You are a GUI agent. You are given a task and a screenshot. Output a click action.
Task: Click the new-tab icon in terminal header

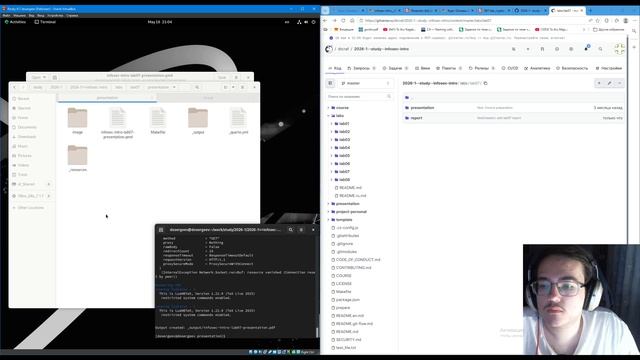pos(161,230)
